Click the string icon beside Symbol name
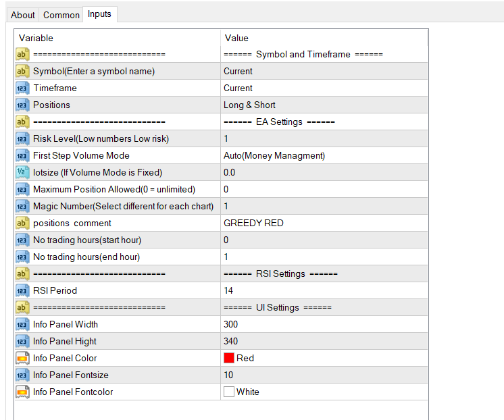The height and width of the screenshot is (420, 504). click(x=22, y=72)
